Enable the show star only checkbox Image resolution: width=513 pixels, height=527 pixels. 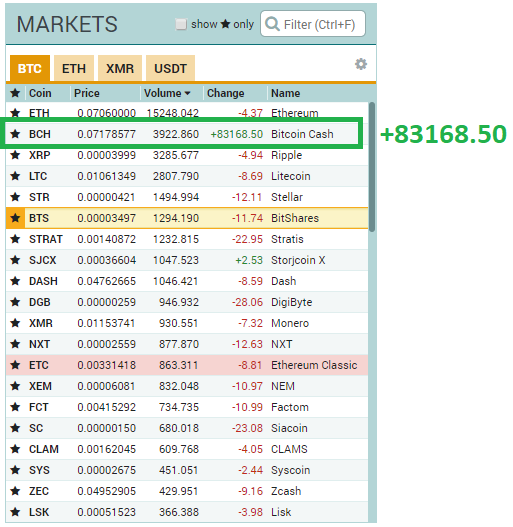pos(181,24)
